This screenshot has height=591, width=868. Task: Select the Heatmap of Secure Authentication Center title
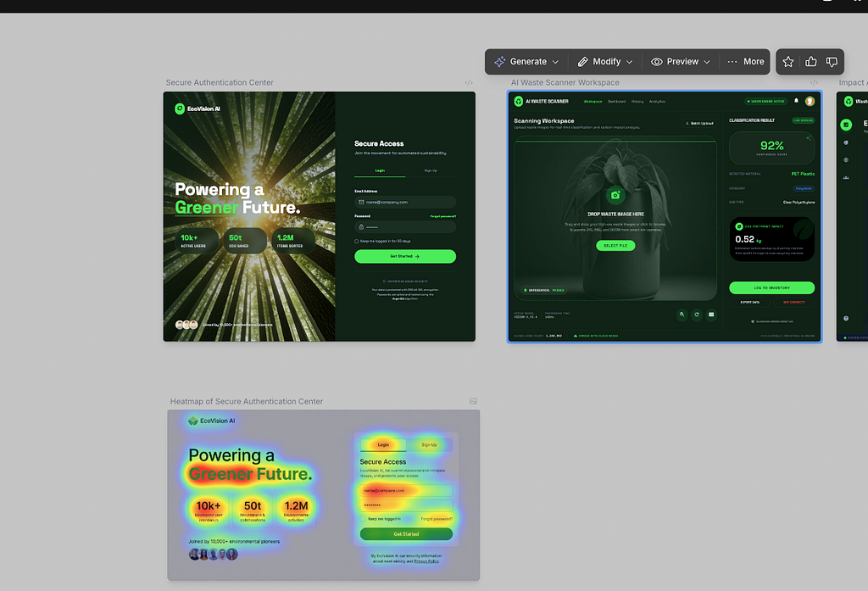pos(247,402)
